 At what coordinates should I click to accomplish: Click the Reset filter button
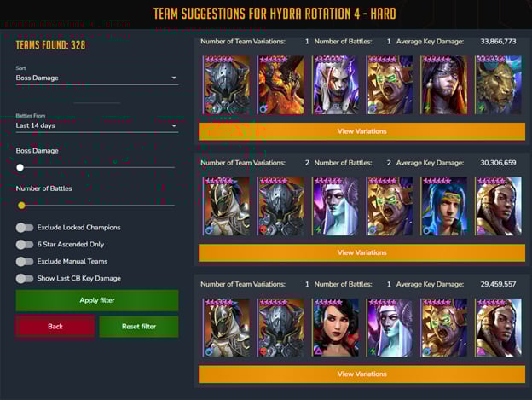click(x=139, y=327)
